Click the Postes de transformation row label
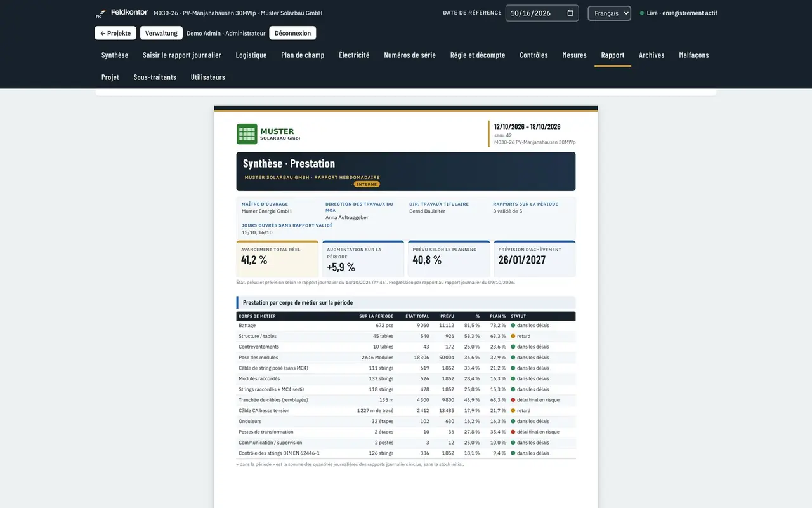812x508 pixels. click(266, 432)
